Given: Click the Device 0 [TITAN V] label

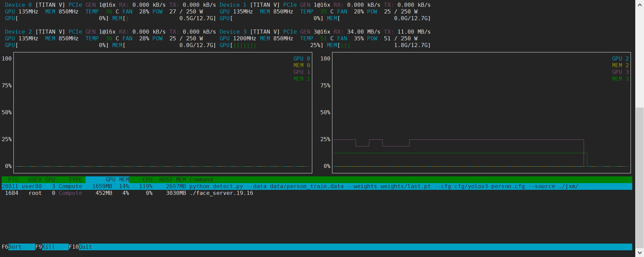Looking at the screenshot, I should [x=35, y=5].
